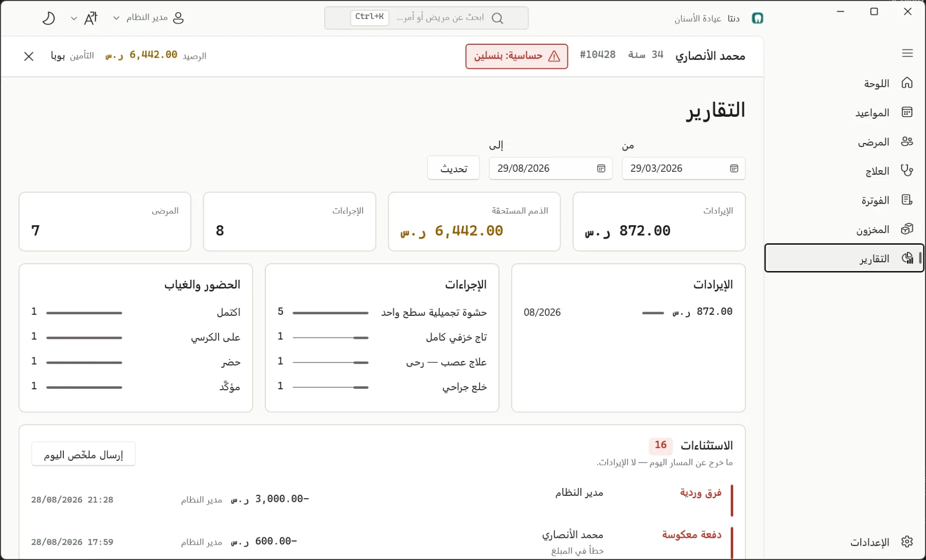Click the من start date field
Viewport: 926px width, 560px height.
pos(684,169)
